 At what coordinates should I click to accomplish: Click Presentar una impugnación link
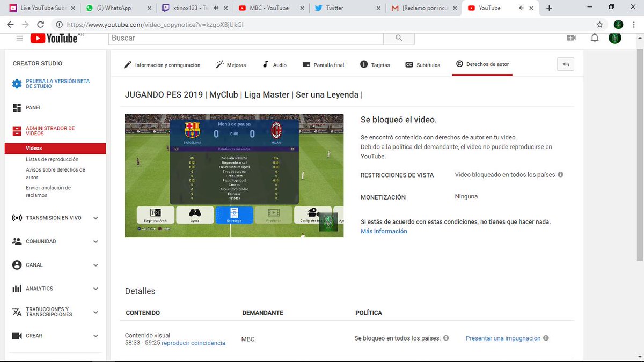click(x=503, y=338)
